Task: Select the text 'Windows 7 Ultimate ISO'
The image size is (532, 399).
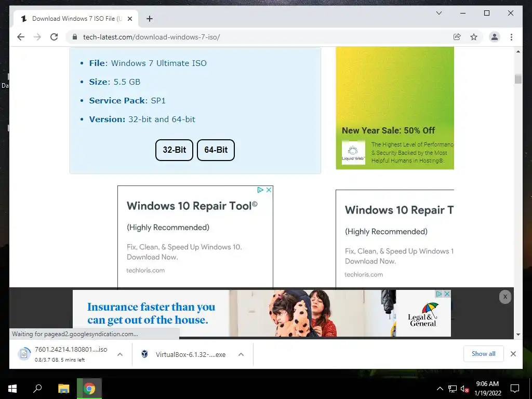Action: tap(159, 63)
